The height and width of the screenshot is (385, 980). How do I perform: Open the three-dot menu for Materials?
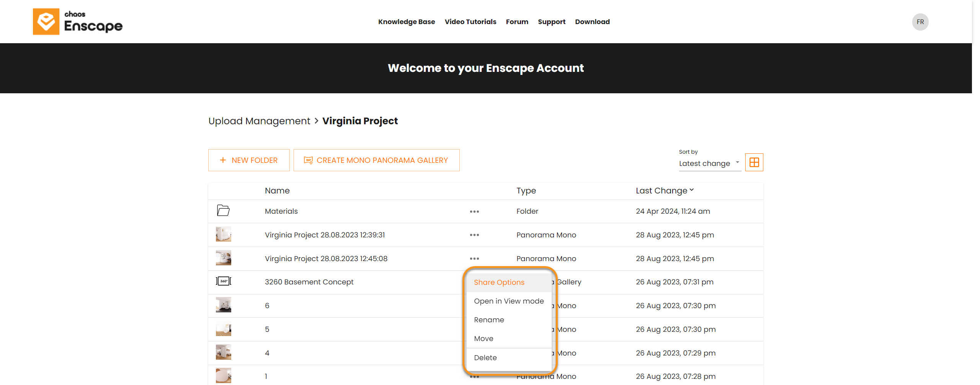474,211
